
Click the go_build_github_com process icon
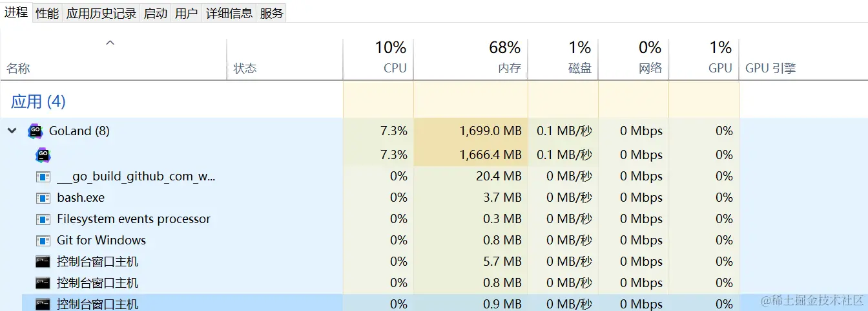43,177
